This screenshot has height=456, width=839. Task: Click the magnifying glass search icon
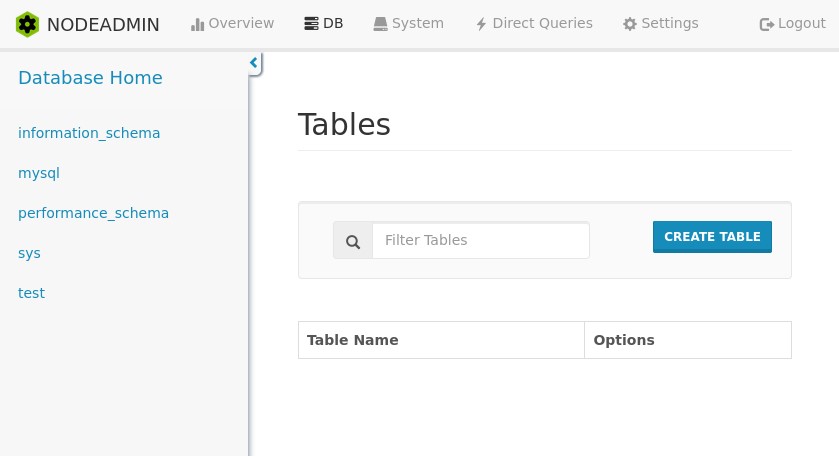(x=353, y=241)
